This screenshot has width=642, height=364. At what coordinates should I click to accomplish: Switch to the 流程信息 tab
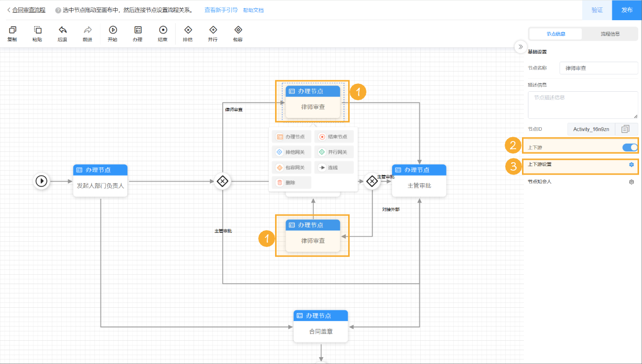(610, 34)
